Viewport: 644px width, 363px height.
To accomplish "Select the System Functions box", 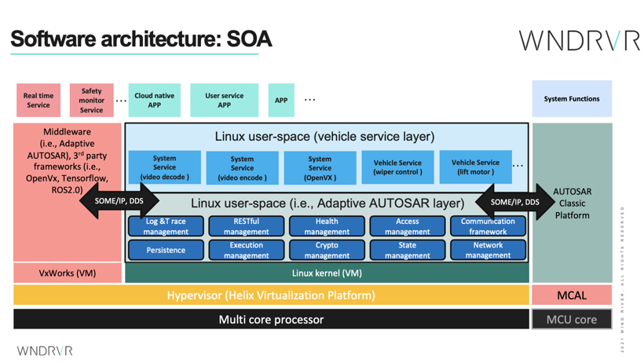I will click(572, 99).
